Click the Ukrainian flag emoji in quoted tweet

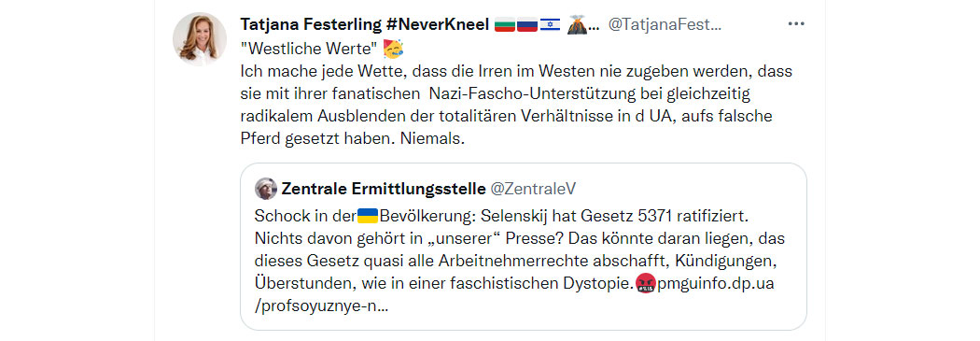click(x=368, y=216)
